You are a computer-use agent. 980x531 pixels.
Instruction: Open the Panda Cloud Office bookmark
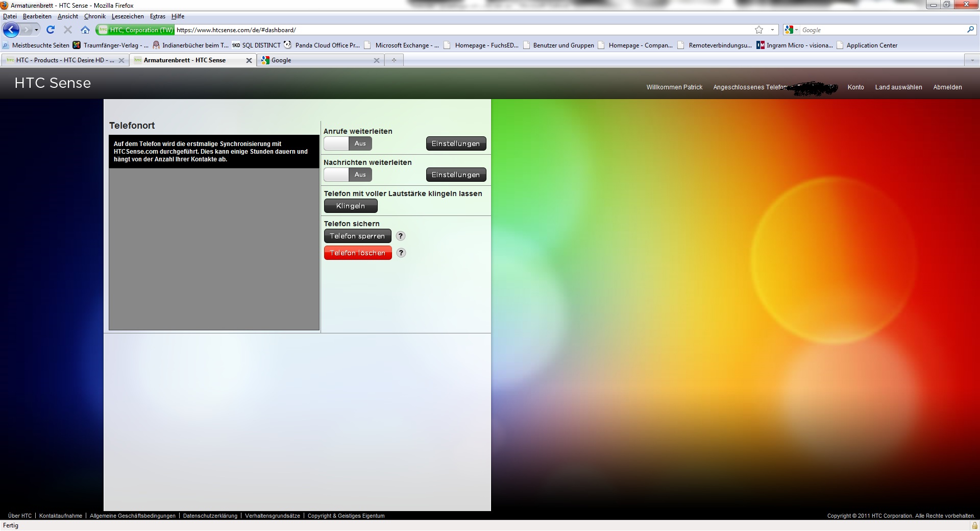point(322,45)
